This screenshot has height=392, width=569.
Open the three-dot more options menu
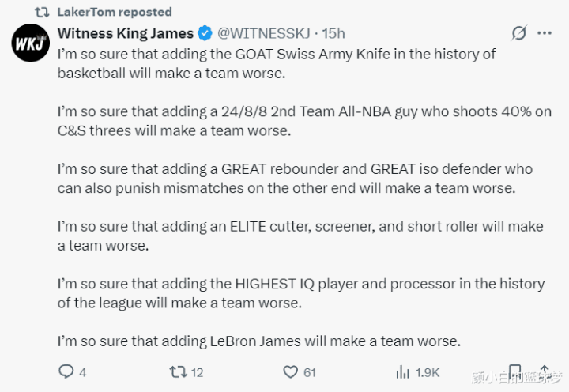(545, 33)
